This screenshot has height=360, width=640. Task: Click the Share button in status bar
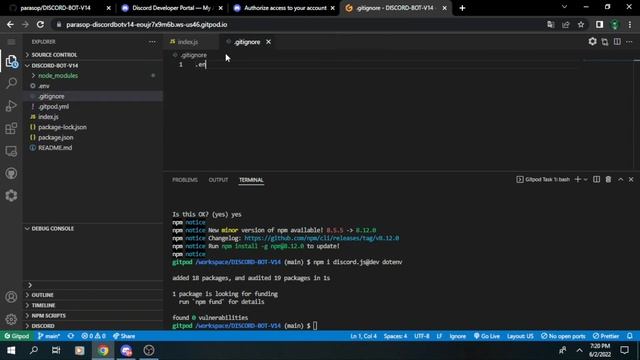(124, 336)
